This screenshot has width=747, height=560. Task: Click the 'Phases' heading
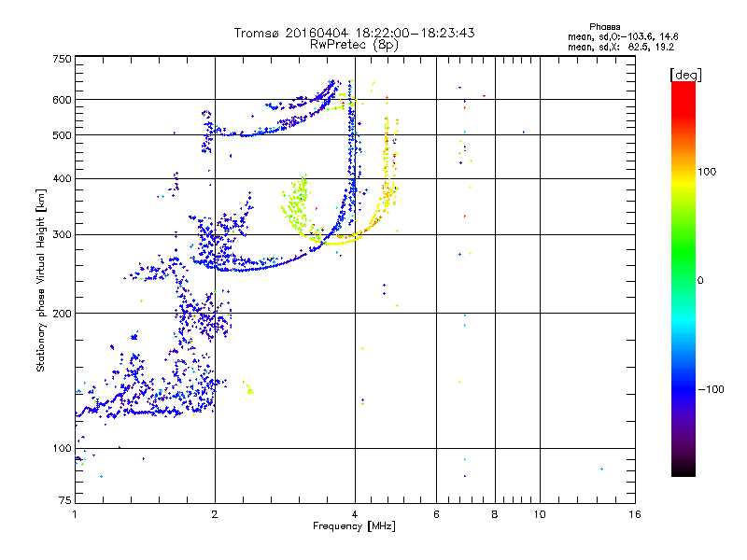pyautogui.click(x=604, y=27)
